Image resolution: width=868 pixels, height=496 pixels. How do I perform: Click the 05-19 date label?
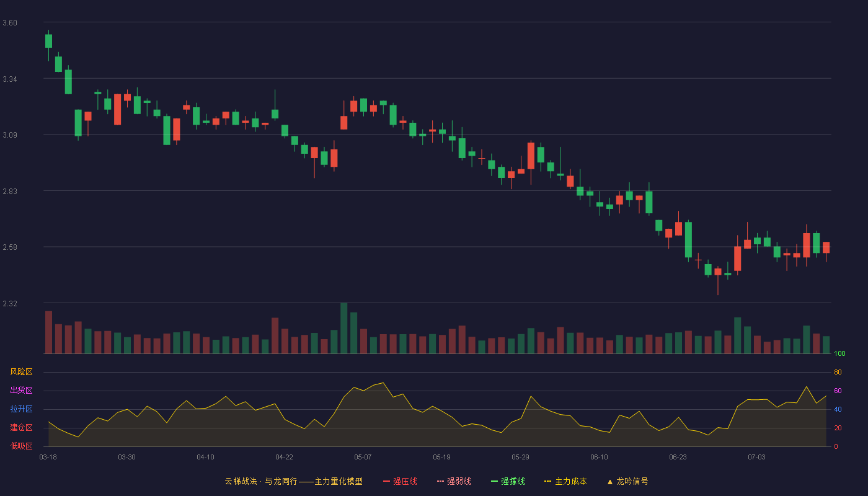(x=441, y=457)
